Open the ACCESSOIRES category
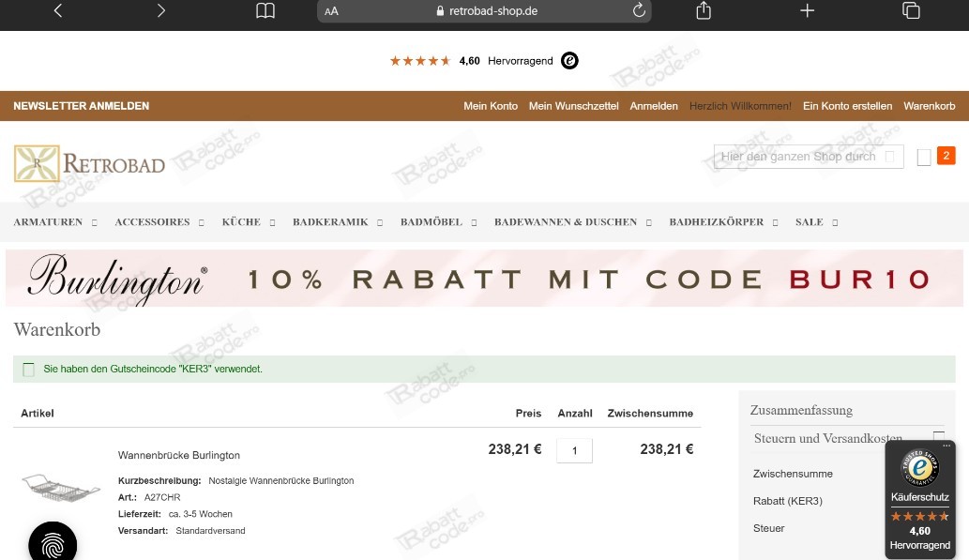 point(152,222)
